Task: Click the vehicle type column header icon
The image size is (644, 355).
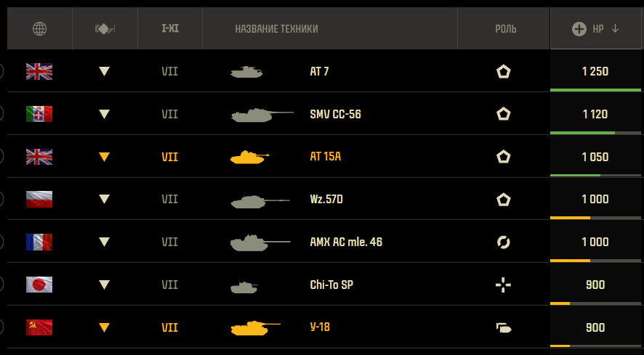Action: coord(105,29)
